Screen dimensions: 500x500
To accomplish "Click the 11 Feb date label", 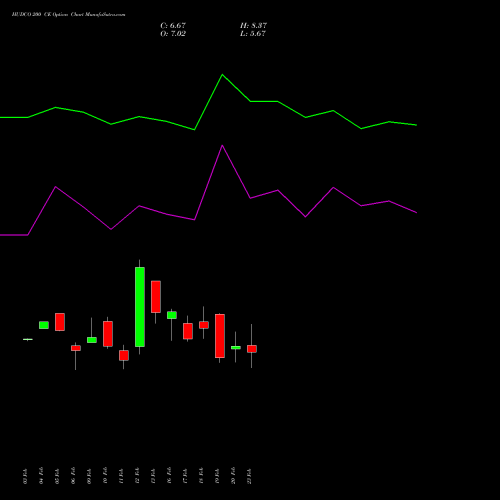I will [x=121, y=476].
